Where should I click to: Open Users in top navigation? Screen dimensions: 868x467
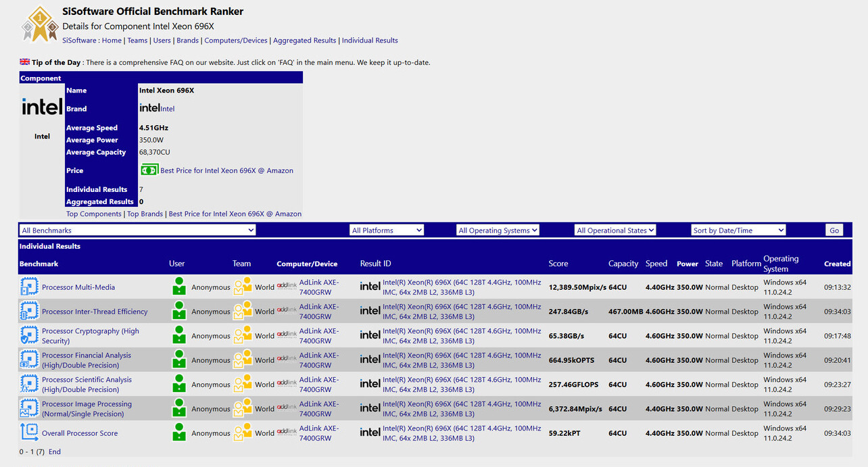(x=162, y=41)
